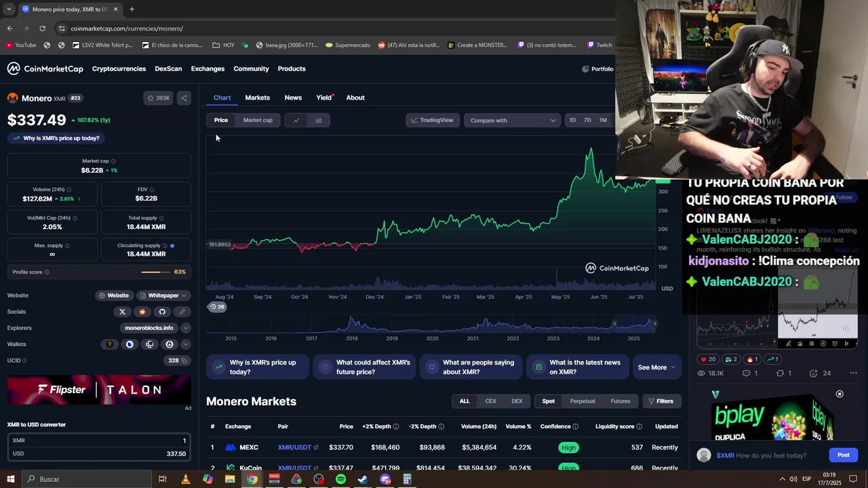Close the bplay advertisement
This screenshot has width=868, height=488.
coord(840,394)
